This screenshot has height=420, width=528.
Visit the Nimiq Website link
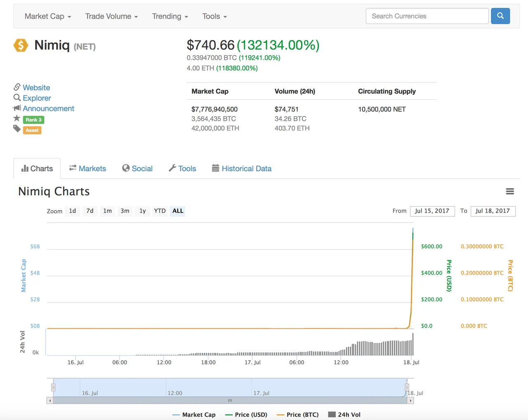36,87
